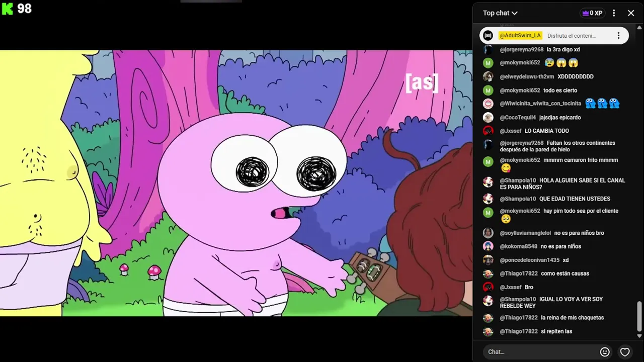Select message 'XDDDDDDDDD'
644x362 pixels.
pyautogui.click(x=576, y=76)
